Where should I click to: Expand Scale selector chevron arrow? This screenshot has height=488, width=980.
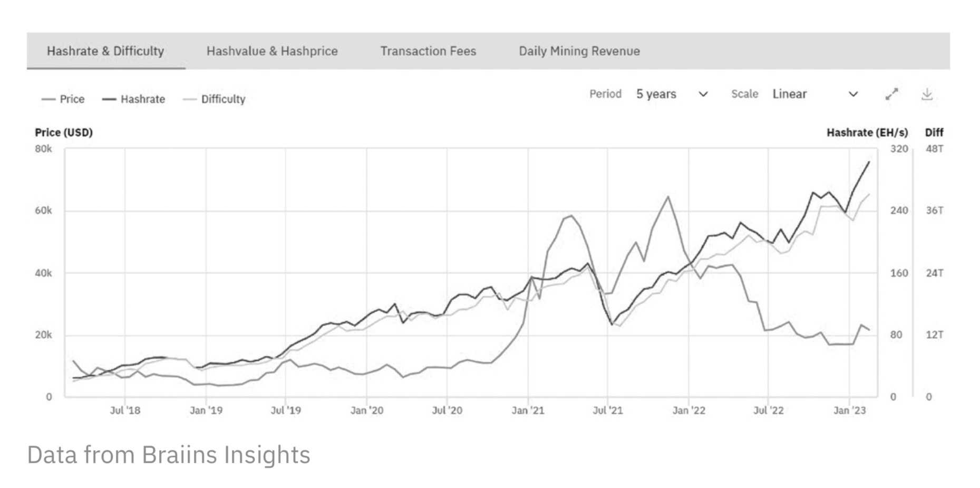[x=853, y=94]
